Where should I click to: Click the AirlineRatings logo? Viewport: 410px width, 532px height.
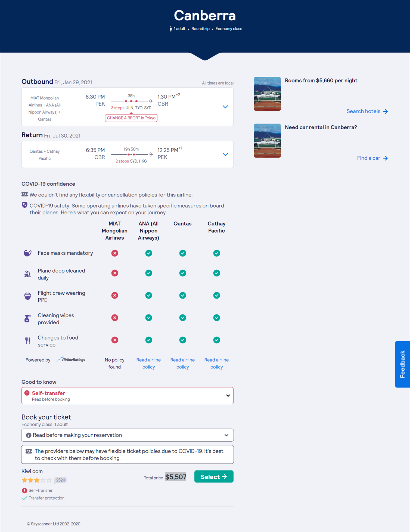[x=71, y=359]
